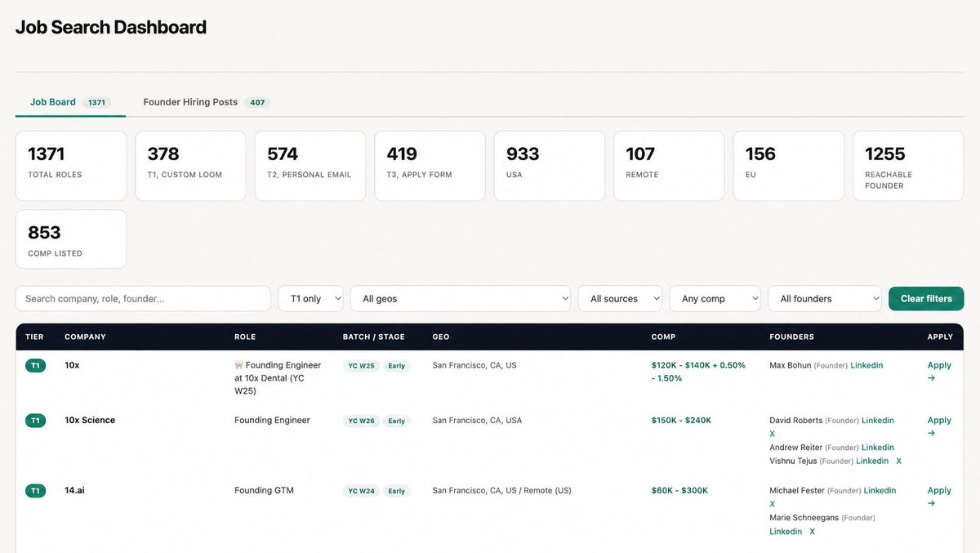
Task: Expand the All geos dropdown
Action: [x=461, y=298]
